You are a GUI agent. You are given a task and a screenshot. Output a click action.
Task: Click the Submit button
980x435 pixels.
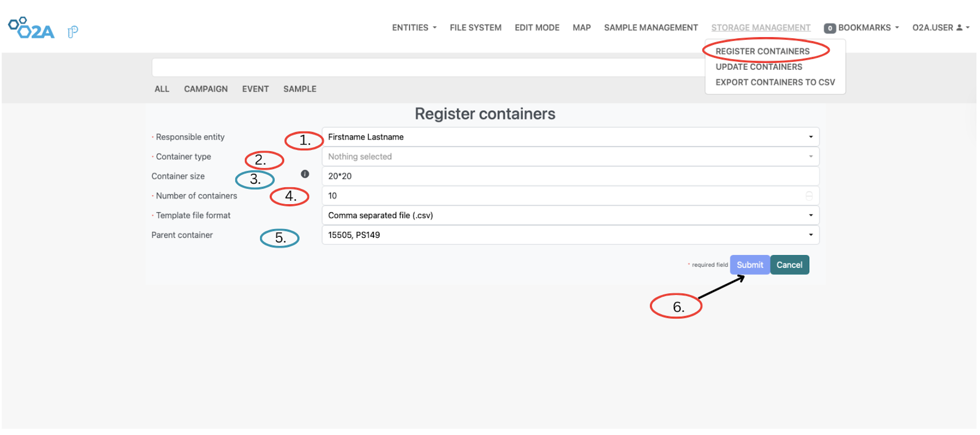(749, 265)
